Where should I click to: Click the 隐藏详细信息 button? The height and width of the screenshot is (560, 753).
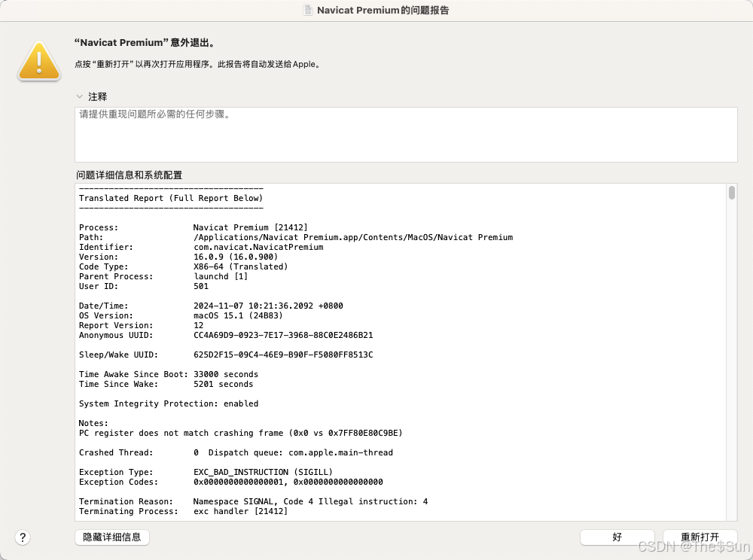tap(111, 537)
